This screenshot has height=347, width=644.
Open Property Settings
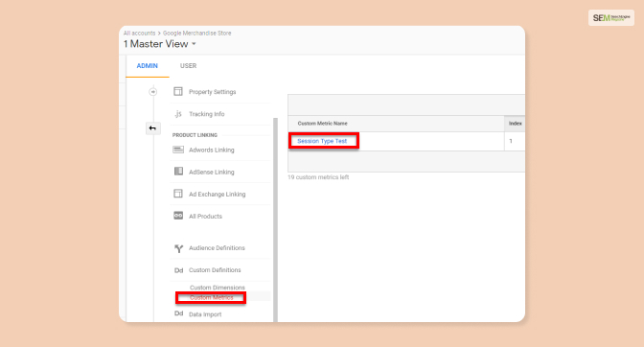point(213,92)
